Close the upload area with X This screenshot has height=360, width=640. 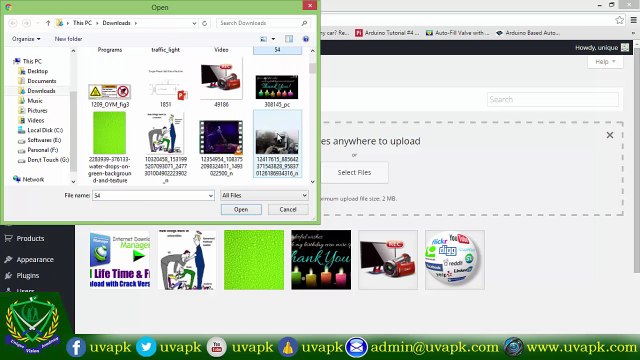(x=610, y=135)
